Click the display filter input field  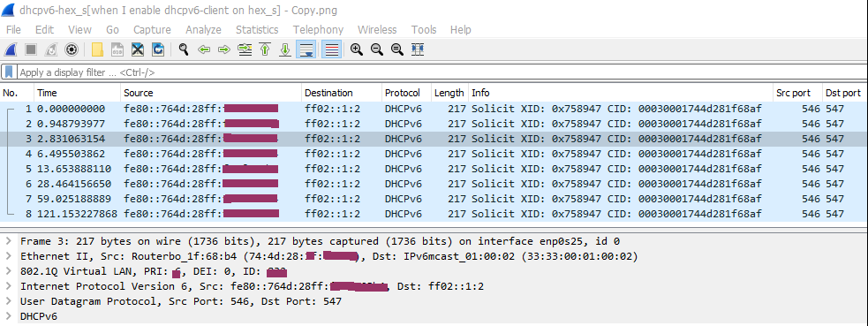coord(442,72)
